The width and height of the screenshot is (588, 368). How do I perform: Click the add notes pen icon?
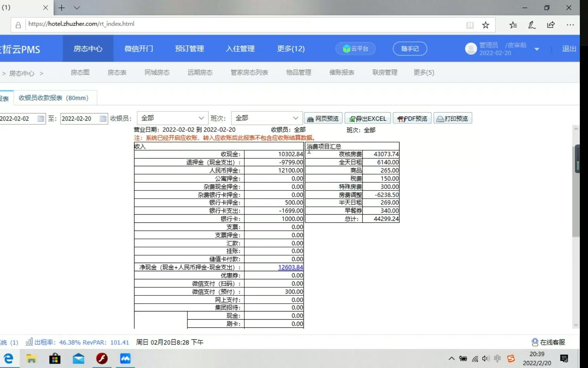tap(532, 25)
